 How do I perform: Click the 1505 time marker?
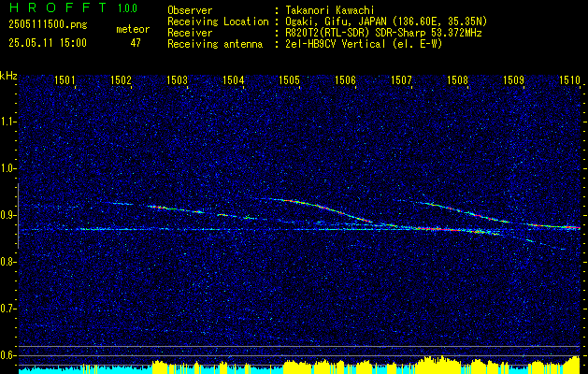tap(290, 79)
